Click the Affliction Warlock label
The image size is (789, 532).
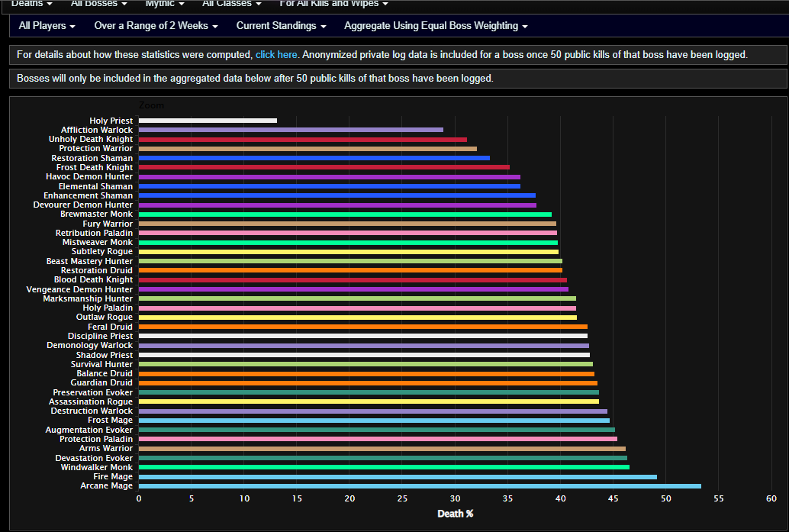pos(97,130)
